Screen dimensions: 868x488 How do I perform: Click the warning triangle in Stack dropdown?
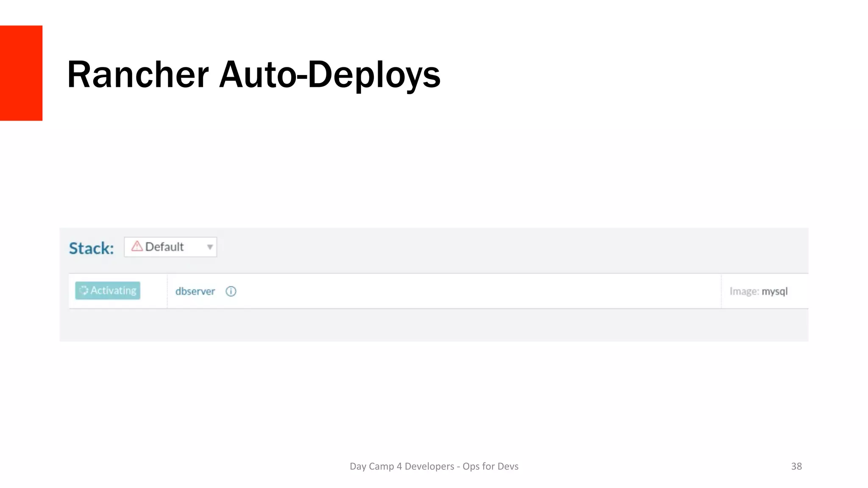click(137, 246)
